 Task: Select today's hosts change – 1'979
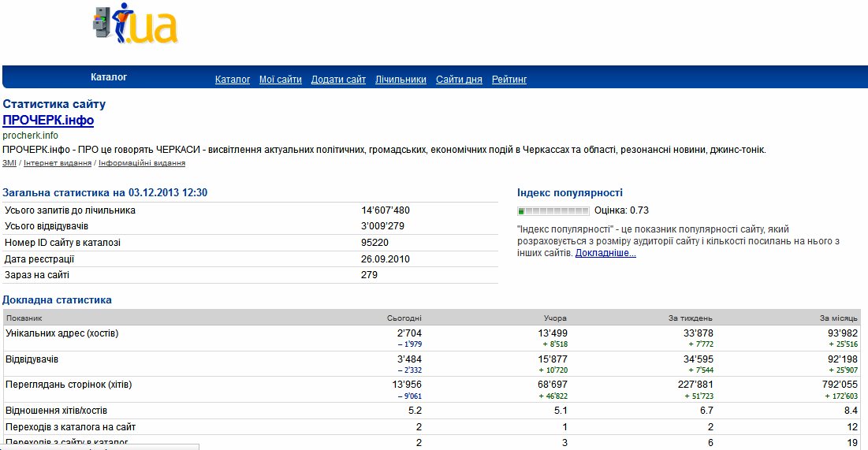pyautogui.click(x=410, y=344)
